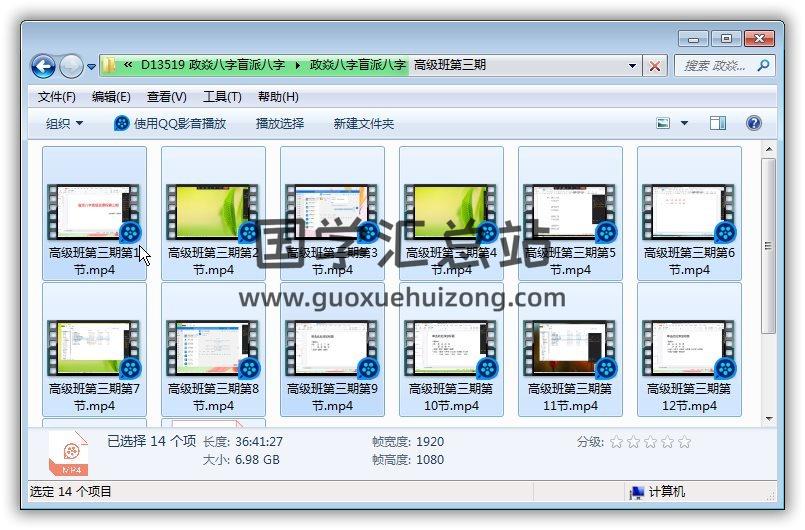Select video 高级班第三期第5节.mp4 thumbnail
The width and height of the screenshot is (805, 530).
click(x=570, y=213)
